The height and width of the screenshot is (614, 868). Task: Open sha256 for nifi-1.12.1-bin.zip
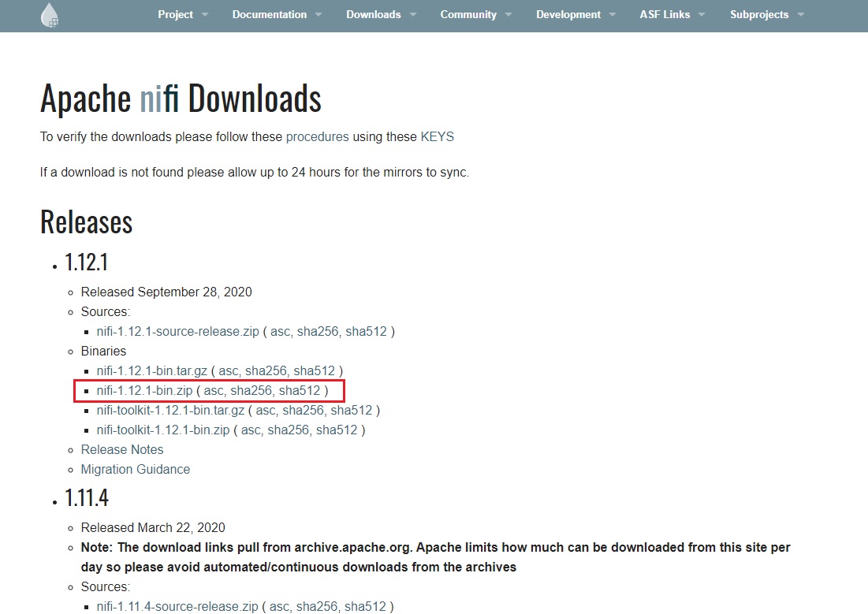coord(251,391)
